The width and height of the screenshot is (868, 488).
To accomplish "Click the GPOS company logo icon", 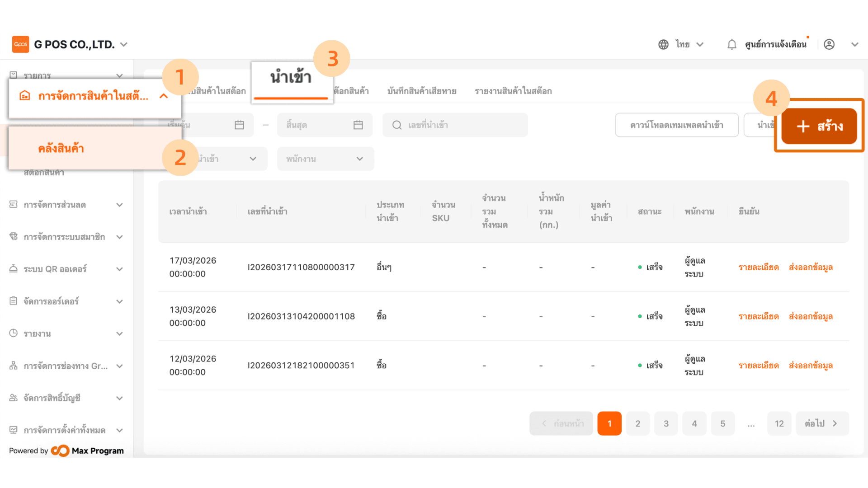I will (21, 44).
